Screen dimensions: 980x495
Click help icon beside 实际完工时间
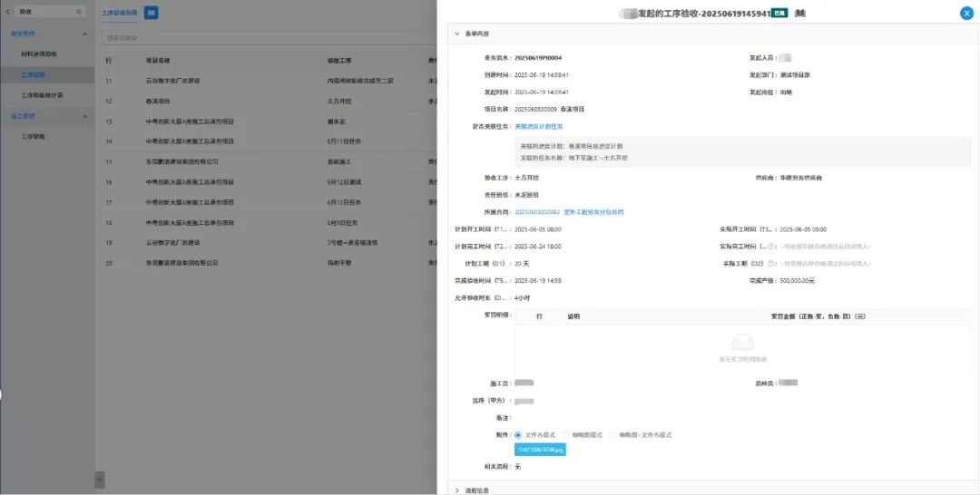(770, 246)
